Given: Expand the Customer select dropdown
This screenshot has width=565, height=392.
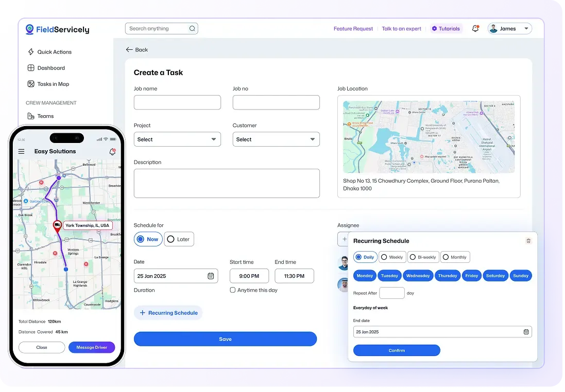Looking at the screenshot, I should click(276, 139).
